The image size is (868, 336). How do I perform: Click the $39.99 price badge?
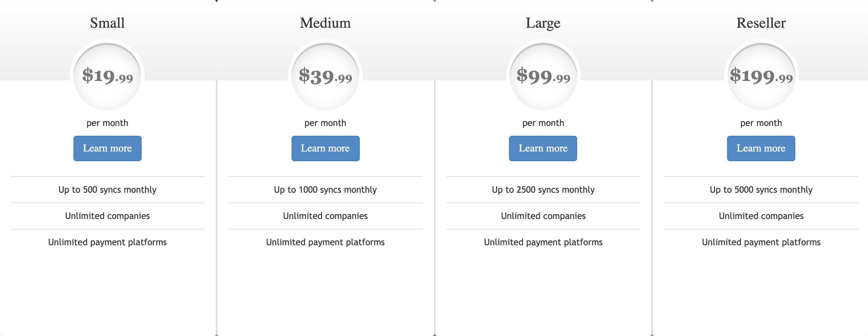coord(325,76)
